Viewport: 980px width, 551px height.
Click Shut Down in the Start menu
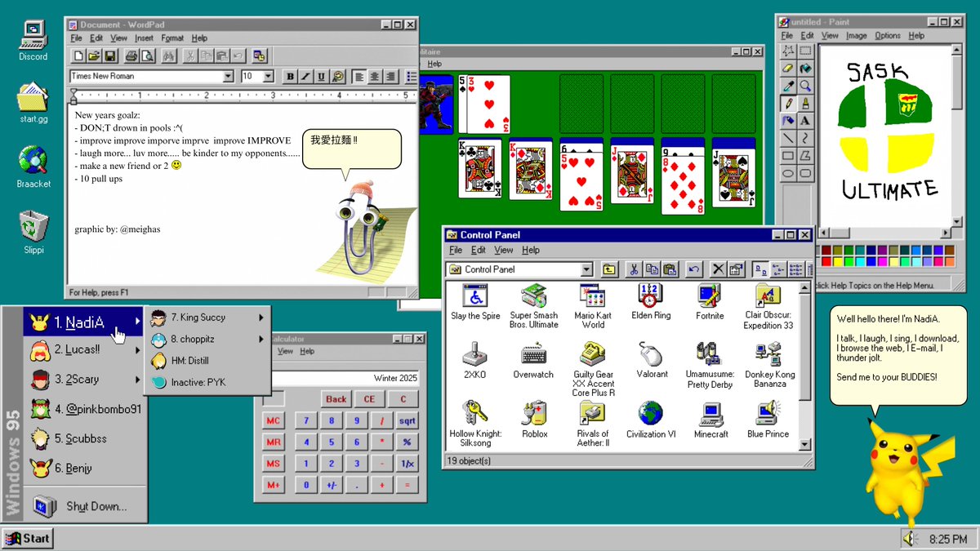[x=85, y=506]
